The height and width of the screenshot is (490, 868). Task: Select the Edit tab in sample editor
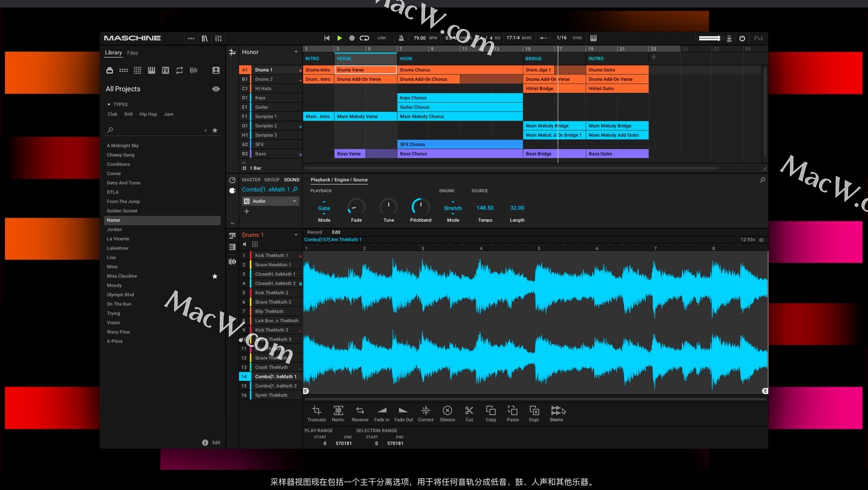(x=336, y=232)
